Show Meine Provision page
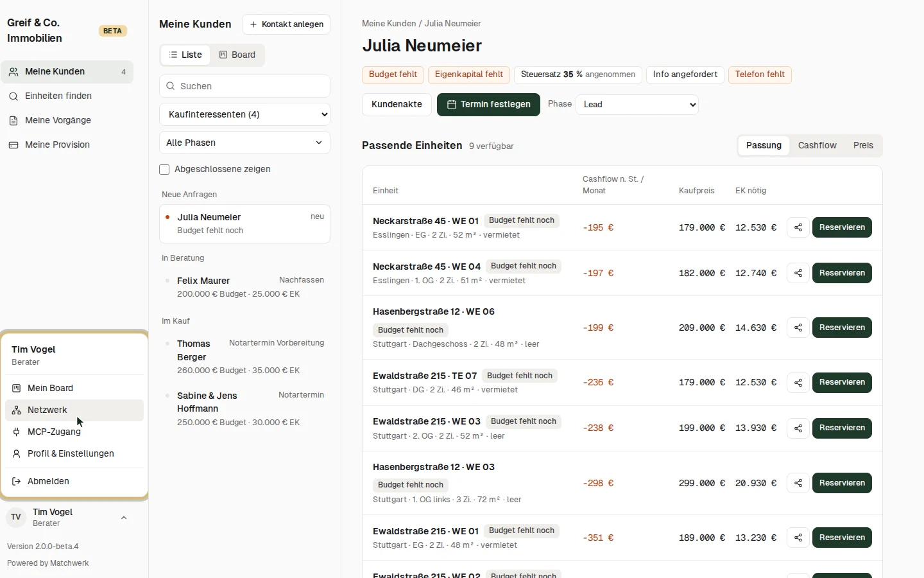The height and width of the screenshot is (578, 924). click(x=67, y=145)
